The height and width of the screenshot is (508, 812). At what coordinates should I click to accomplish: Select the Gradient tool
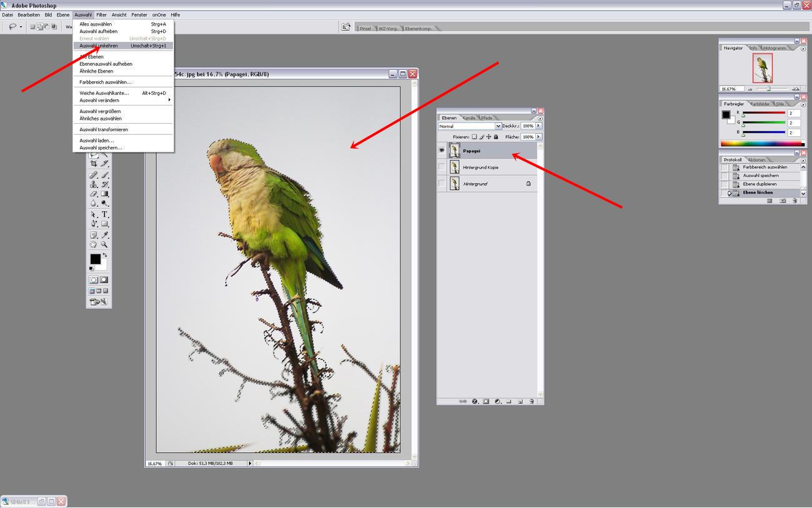point(104,194)
